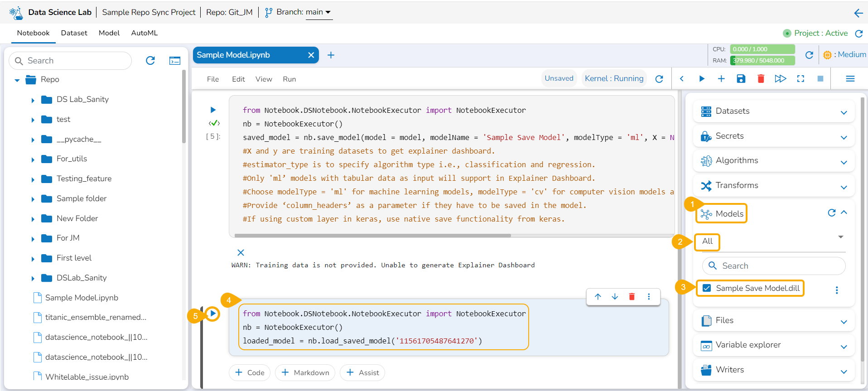Delete cell using red trash toolbar icon
868x391 pixels.
tap(761, 79)
